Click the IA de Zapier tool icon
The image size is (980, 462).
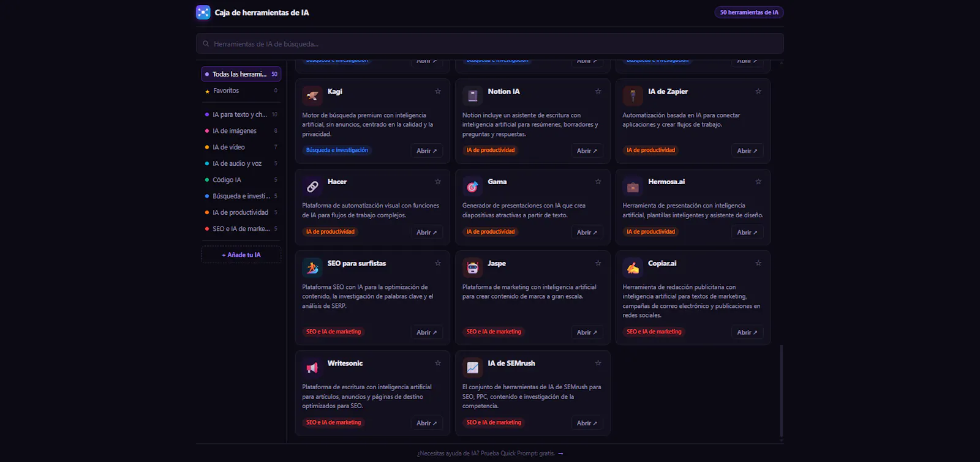633,95
